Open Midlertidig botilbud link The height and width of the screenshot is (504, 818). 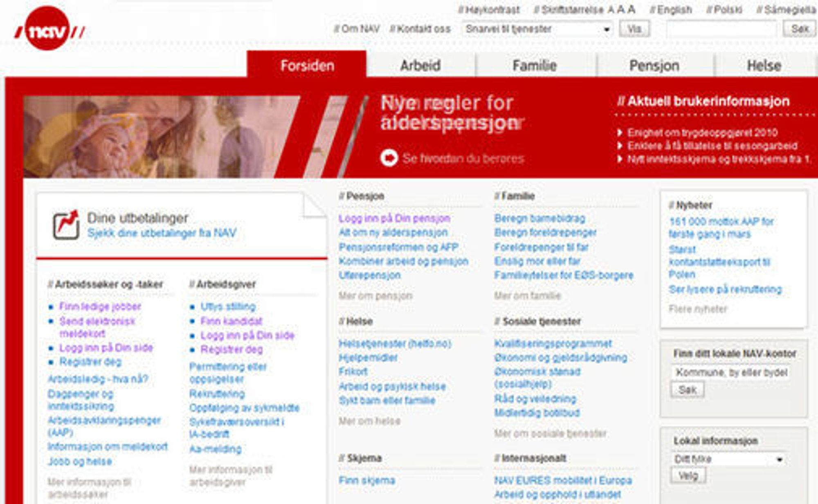tap(537, 413)
